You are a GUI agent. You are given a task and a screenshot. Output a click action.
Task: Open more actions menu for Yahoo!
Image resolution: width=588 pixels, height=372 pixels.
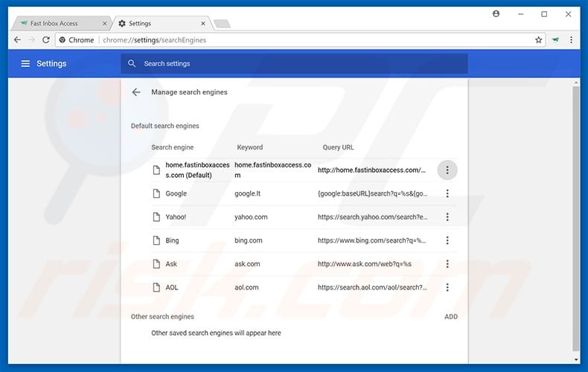tap(447, 217)
